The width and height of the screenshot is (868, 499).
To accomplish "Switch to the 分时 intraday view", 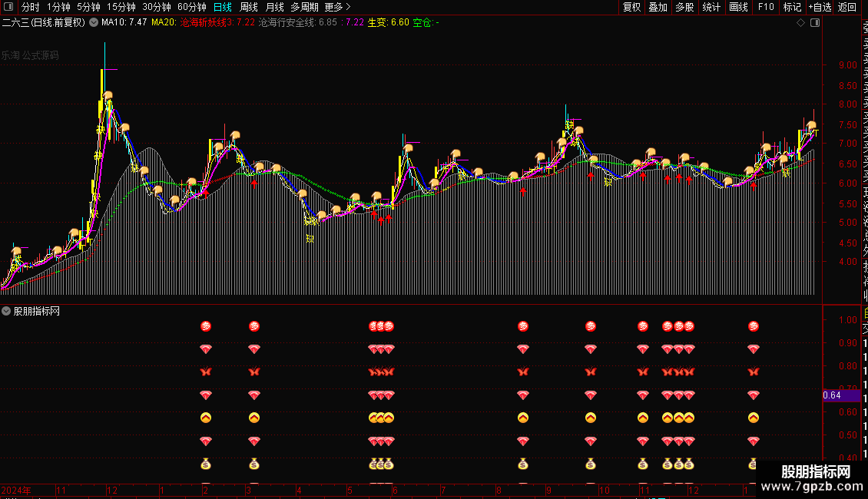I will coord(31,7).
